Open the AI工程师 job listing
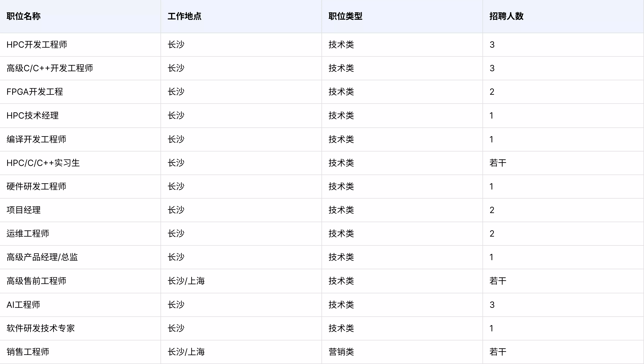The image size is (644, 364). click(x=23, y=305)
